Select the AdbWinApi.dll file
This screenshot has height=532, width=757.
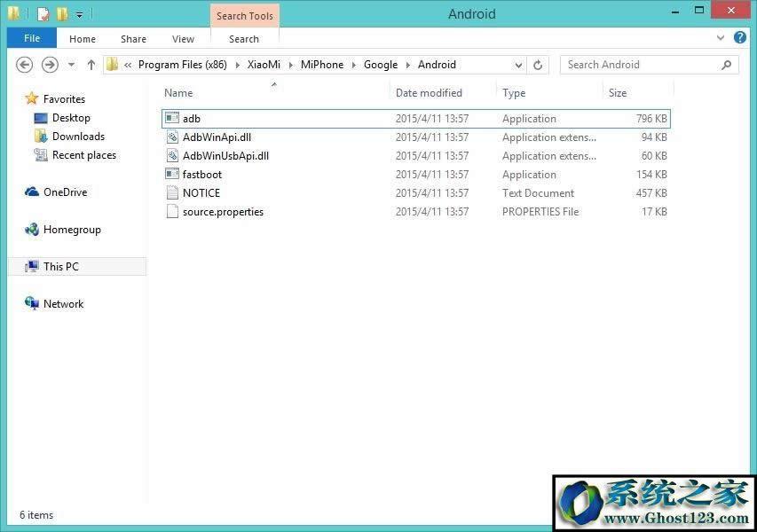pos(217,137)
